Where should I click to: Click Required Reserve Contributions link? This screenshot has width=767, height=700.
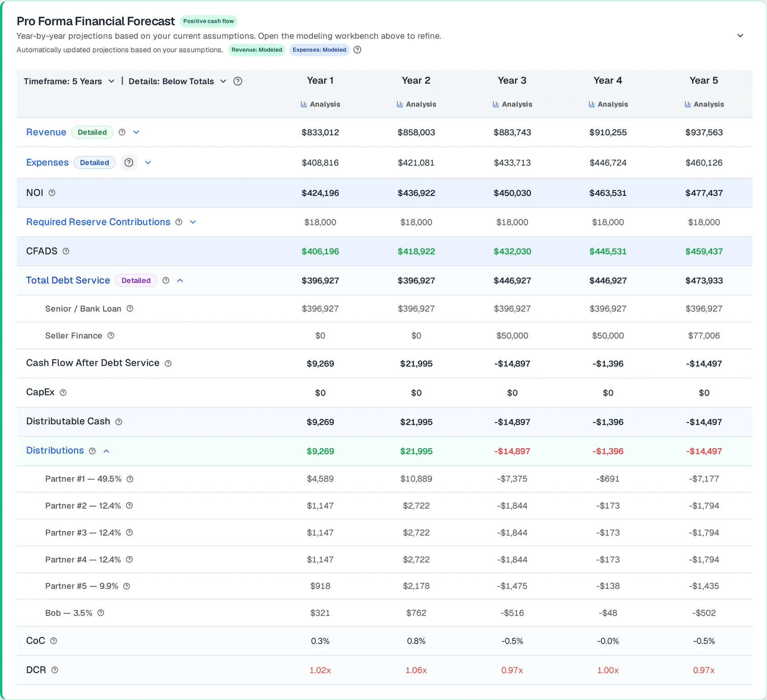click(x=98, y=222)
